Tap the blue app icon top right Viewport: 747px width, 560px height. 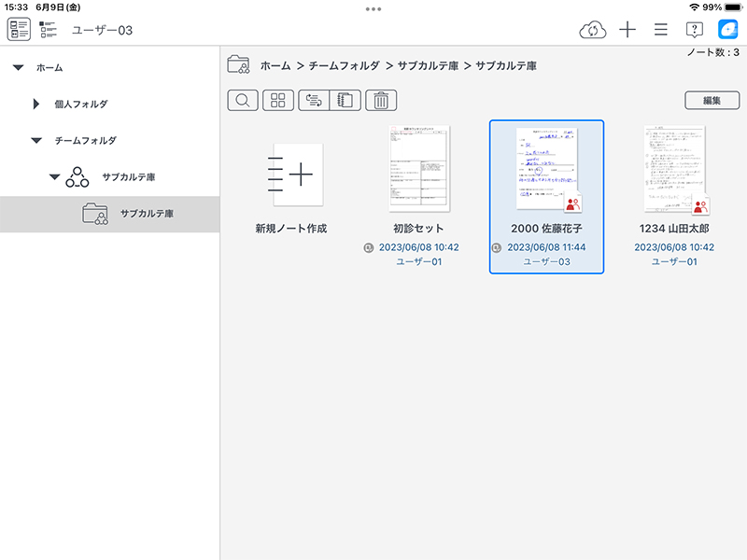(x=727, y=30)
